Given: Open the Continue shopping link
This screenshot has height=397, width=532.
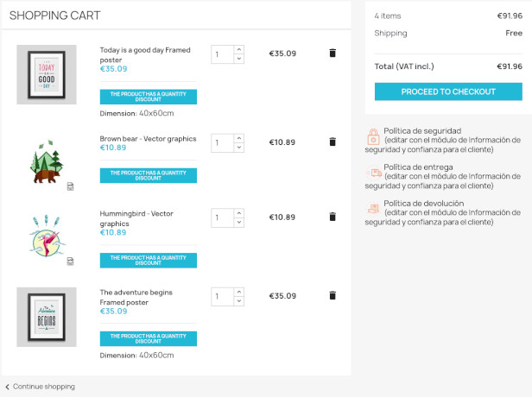Looking at the screenshot, I should pyautogui.click(x=44, y=387).
